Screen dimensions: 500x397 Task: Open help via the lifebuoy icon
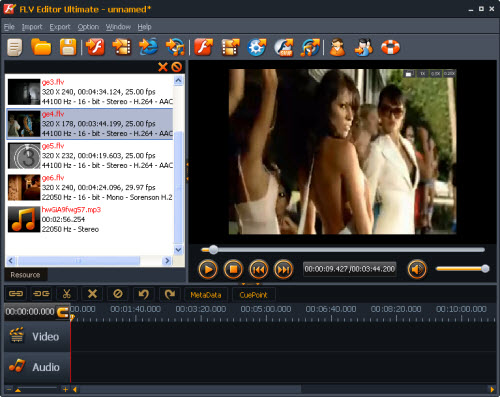(390, 47)
